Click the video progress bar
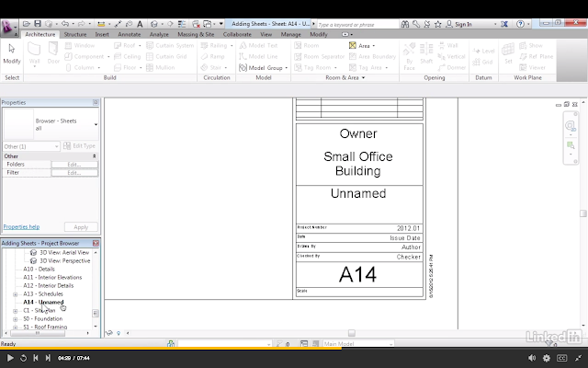588x368 pixels. coord(294,349)
